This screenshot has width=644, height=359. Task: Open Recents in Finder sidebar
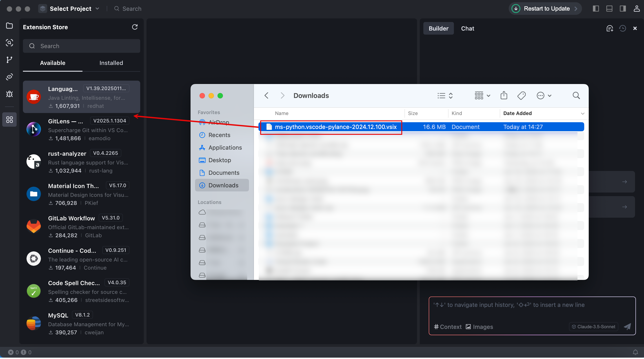point(222,135)
